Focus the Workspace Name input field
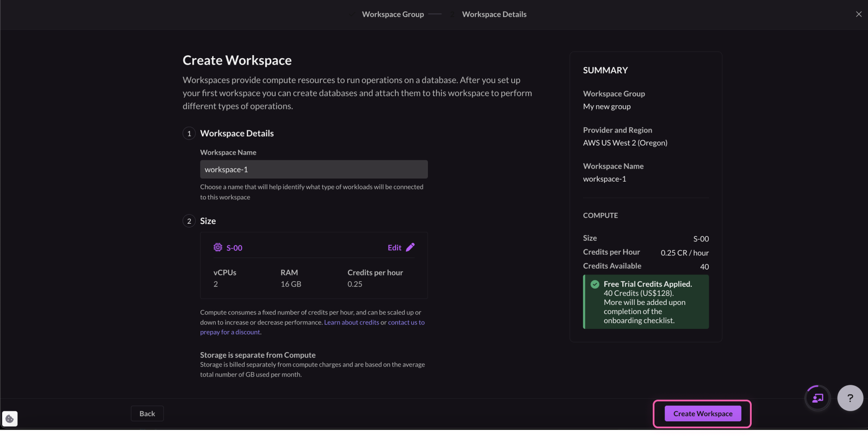Image resolution: width=868 pixels, height=437 pixels. (x=314, y=169)
